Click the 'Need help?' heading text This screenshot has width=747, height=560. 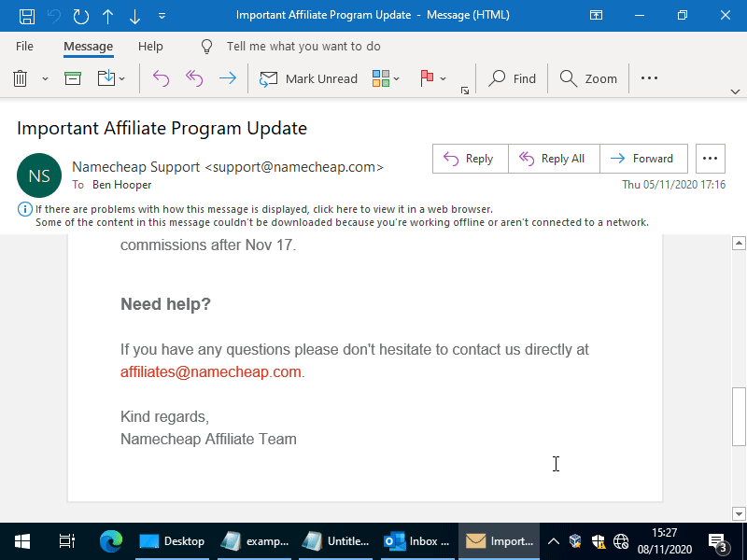[x=165, y=304]
